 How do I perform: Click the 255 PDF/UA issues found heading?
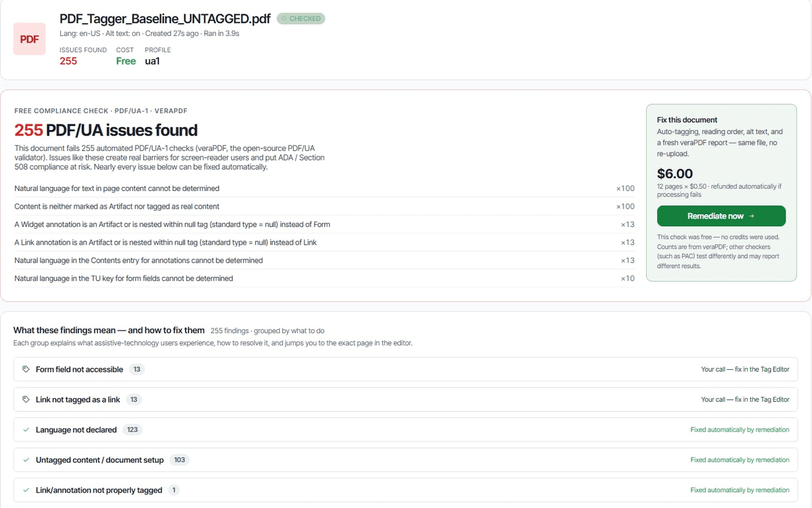(x=106, y=130)
